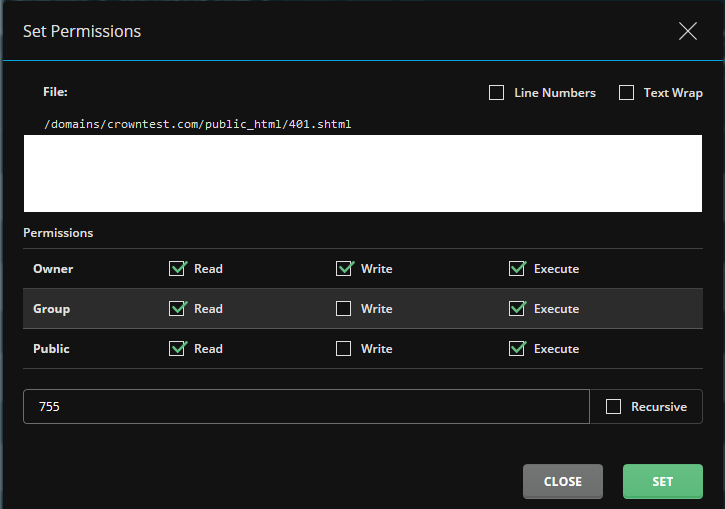
Task: Enable the Text Wrap checkbox
Action: (627, 92)
